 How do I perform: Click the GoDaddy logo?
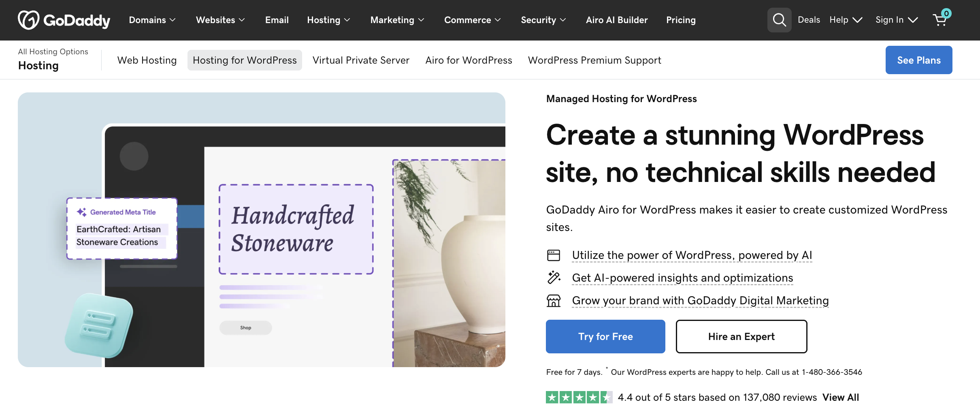(64, 20)
